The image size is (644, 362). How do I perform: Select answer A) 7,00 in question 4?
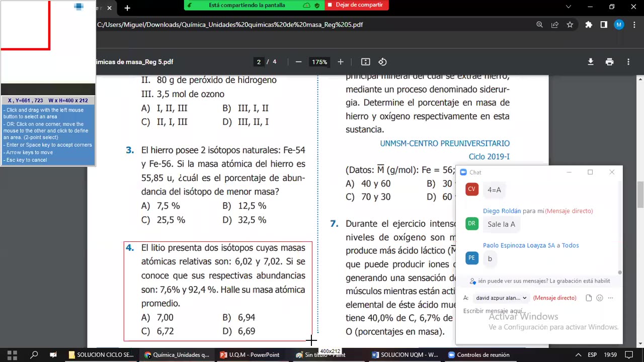point(157,317)
